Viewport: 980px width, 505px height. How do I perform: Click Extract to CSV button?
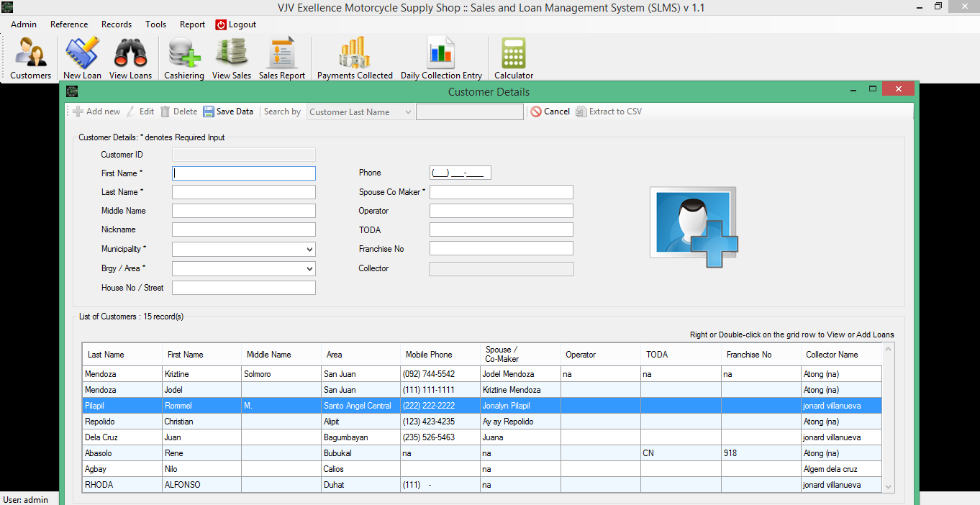click(x=609, y=112)
